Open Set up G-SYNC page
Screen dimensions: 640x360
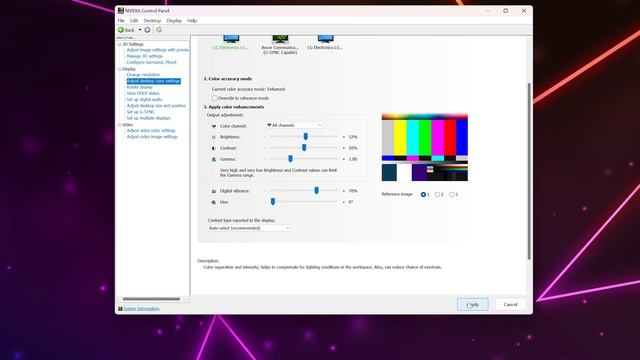point(140,111)
